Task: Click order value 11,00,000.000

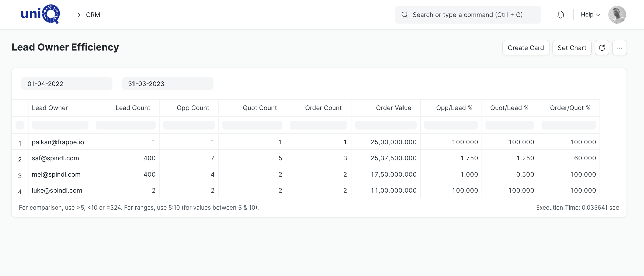Action: (x=386, y=190)
